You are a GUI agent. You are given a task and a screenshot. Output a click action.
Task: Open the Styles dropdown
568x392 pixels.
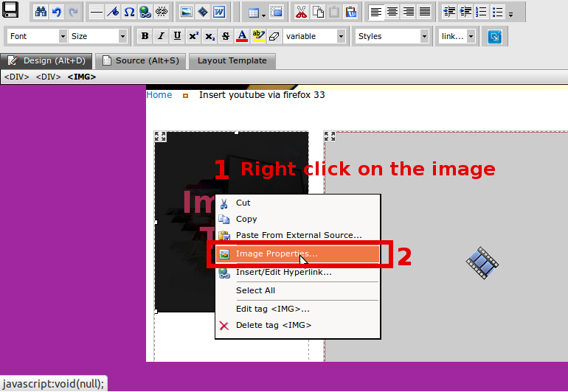392,36
